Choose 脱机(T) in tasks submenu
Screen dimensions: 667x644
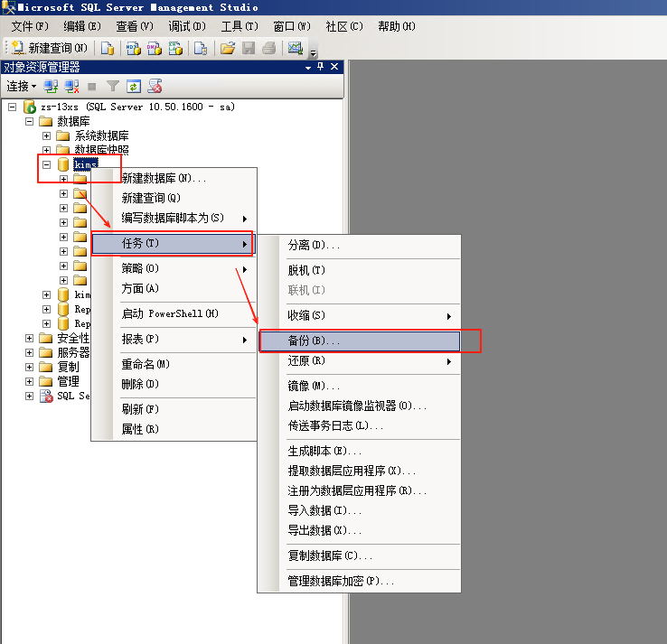360,270
